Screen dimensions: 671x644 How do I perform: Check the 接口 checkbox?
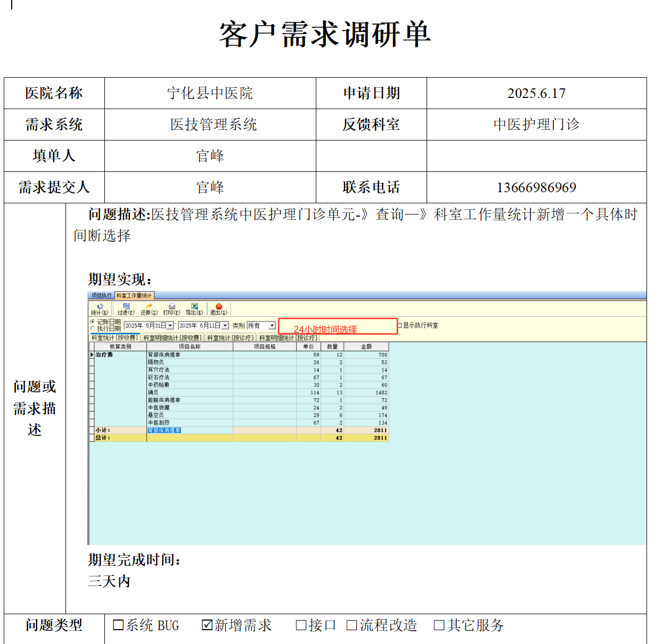pos(301,625)
